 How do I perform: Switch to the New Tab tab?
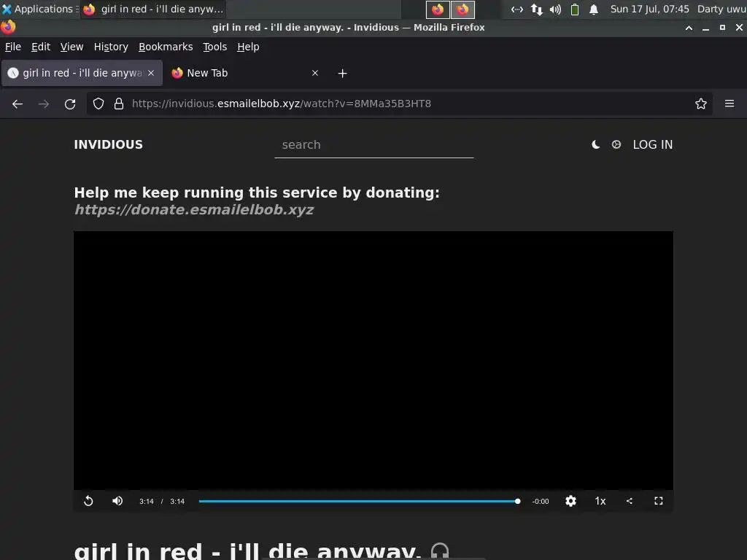tap(245, 73)
